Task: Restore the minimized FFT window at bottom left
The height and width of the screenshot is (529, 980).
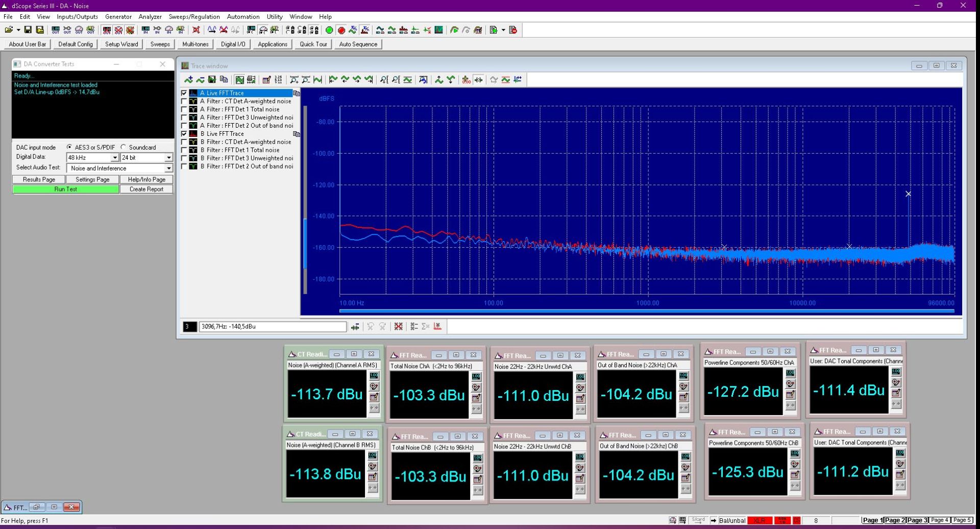Action: point(37,507)
